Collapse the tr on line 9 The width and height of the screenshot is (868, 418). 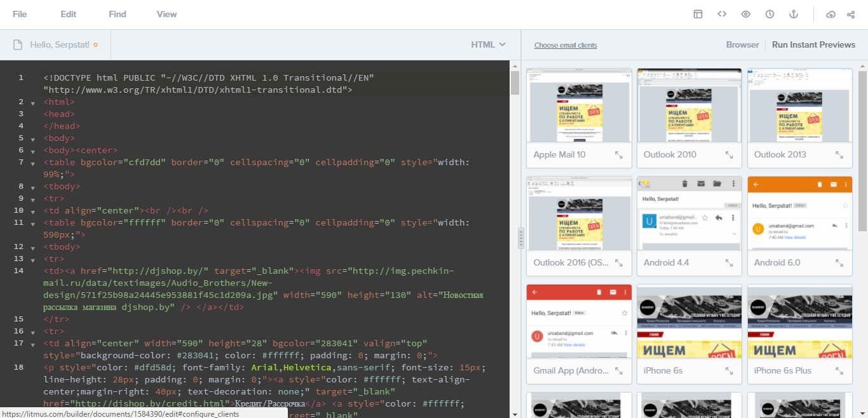click(x=33, y=199)
